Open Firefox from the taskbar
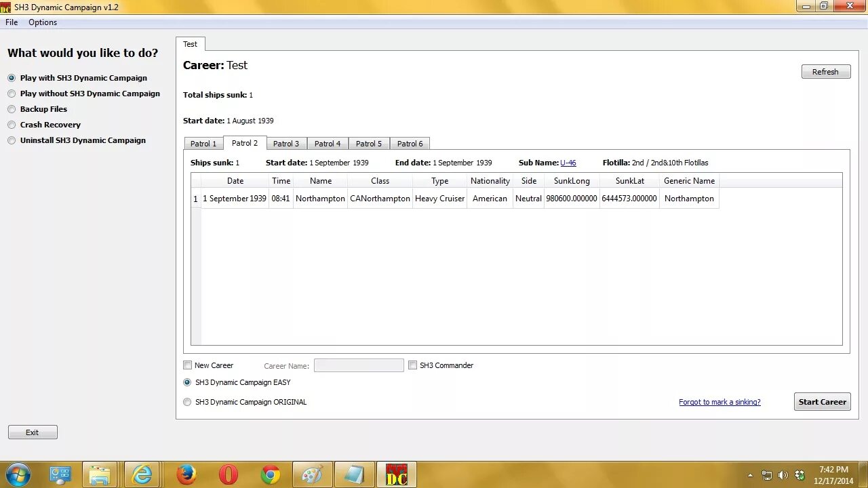This screenshot has width=868, height=488. pos(185,474)
